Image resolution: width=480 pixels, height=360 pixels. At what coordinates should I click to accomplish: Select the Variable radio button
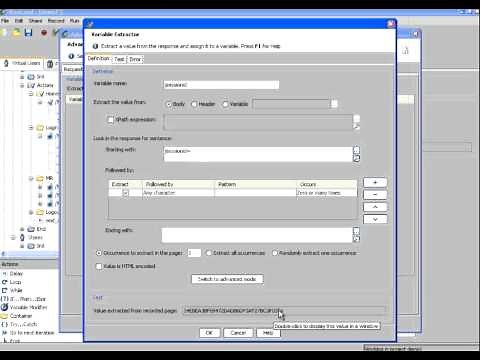(225, 104)
